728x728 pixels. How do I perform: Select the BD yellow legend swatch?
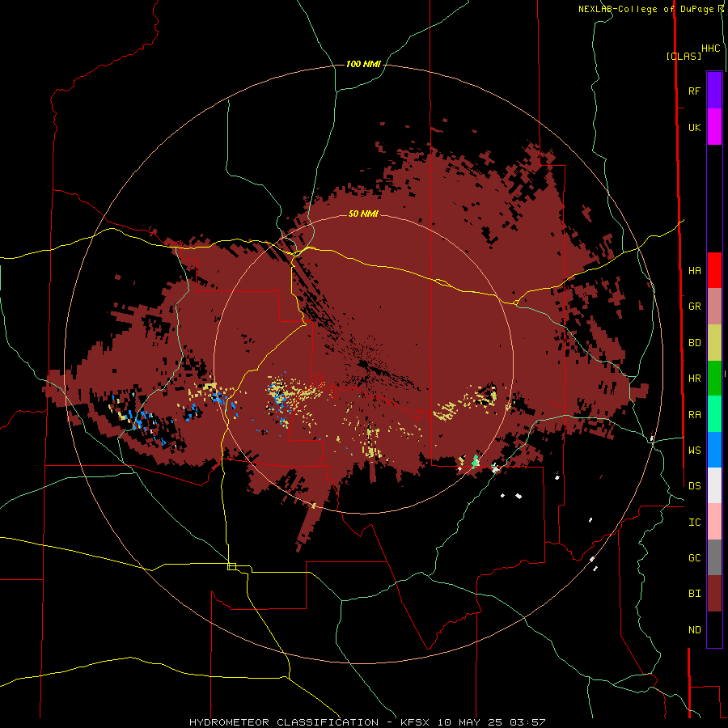coord(714,343)
